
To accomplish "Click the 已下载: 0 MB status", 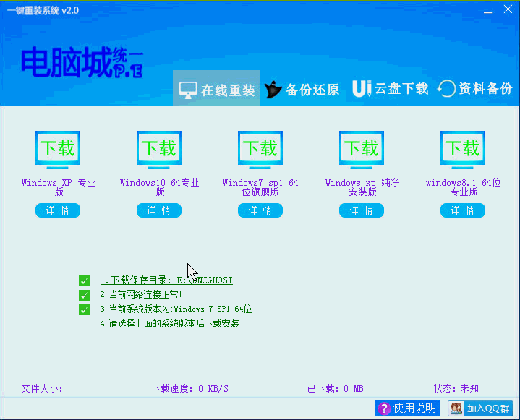I will pos(336,388).
